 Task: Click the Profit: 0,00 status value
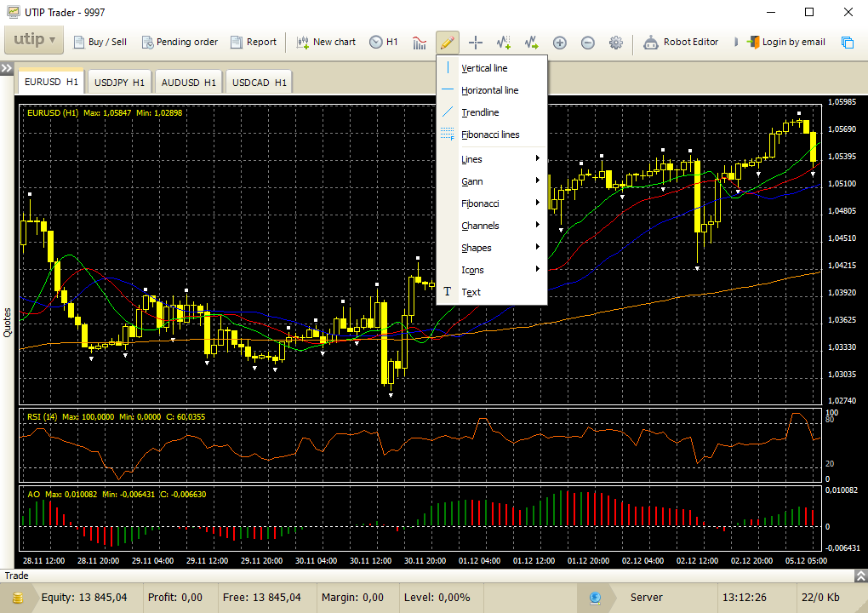[175, 598]
